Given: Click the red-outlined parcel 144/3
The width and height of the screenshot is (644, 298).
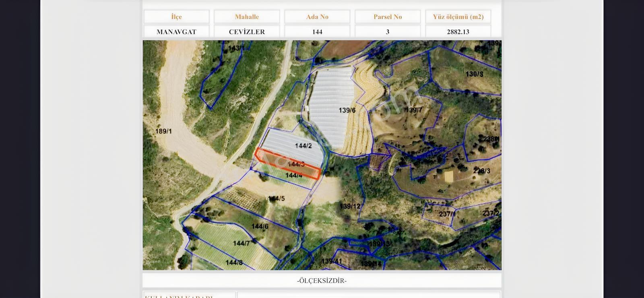Looking at the screenshot, I should 288,163.
